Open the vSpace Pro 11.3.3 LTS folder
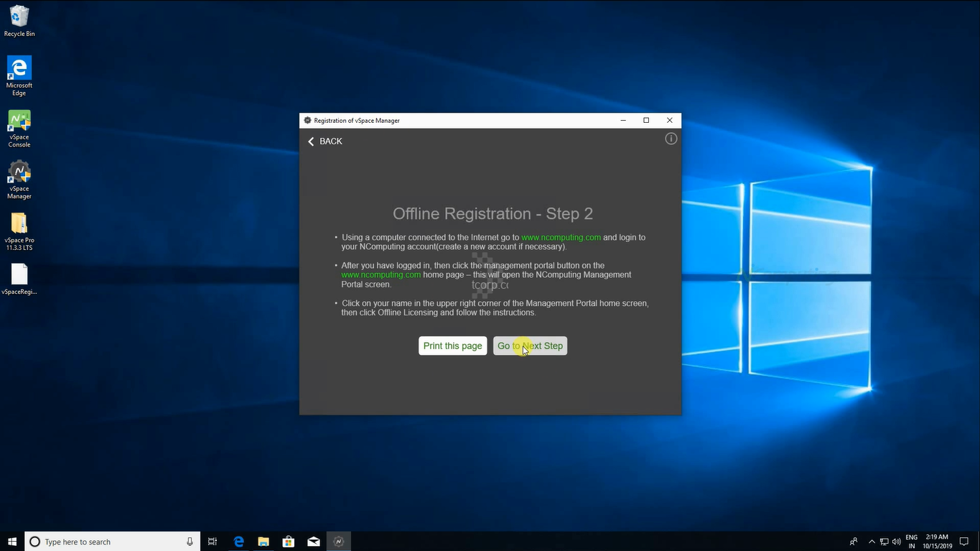 tap(19, 231)
